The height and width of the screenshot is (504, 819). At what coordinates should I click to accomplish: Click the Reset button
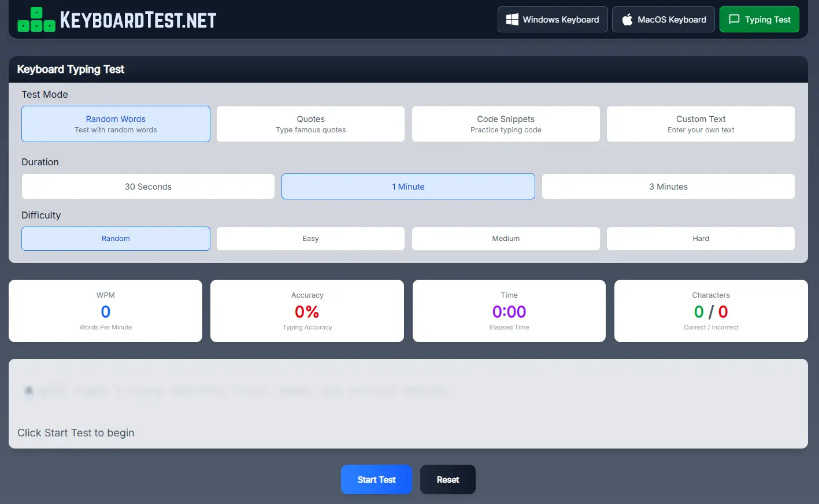click(x=448, y=480)
